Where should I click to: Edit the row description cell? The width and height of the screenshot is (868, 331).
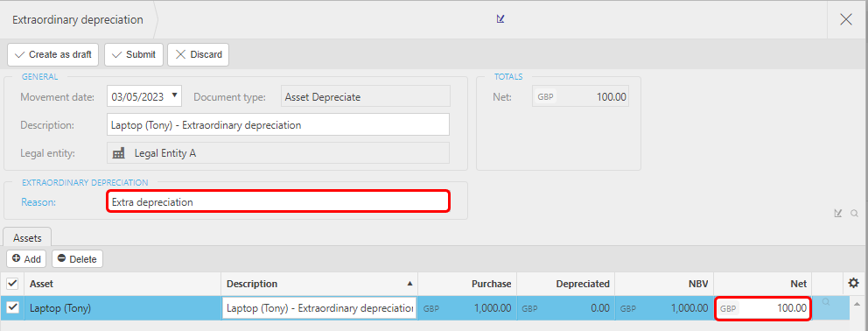pyautogui.click(x=319, y=307)
